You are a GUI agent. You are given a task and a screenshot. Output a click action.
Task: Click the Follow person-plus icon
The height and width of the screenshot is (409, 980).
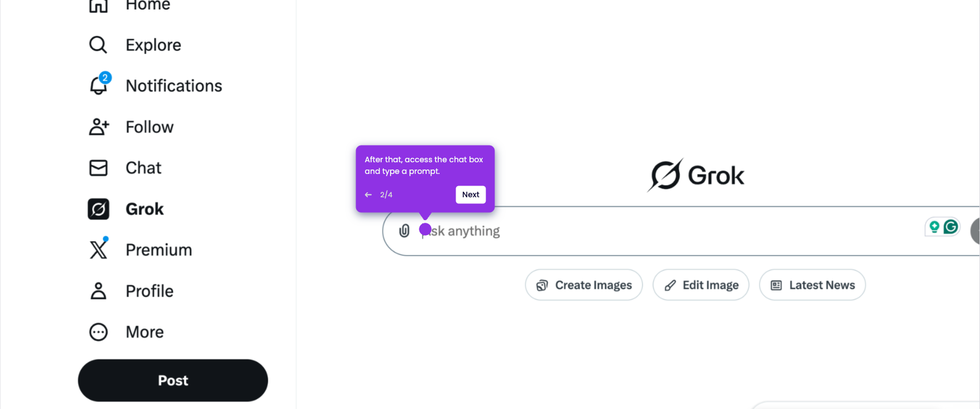click(x=99, y=127)
